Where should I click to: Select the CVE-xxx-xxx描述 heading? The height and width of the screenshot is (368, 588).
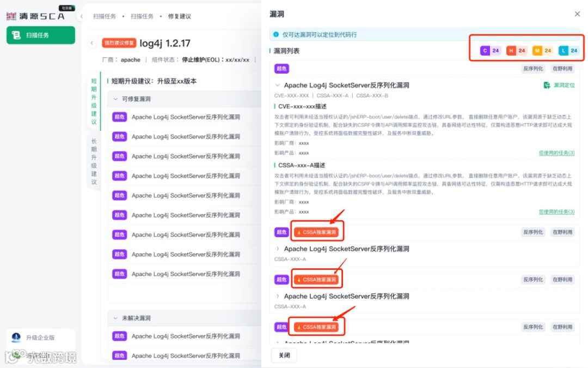point(302,107)
